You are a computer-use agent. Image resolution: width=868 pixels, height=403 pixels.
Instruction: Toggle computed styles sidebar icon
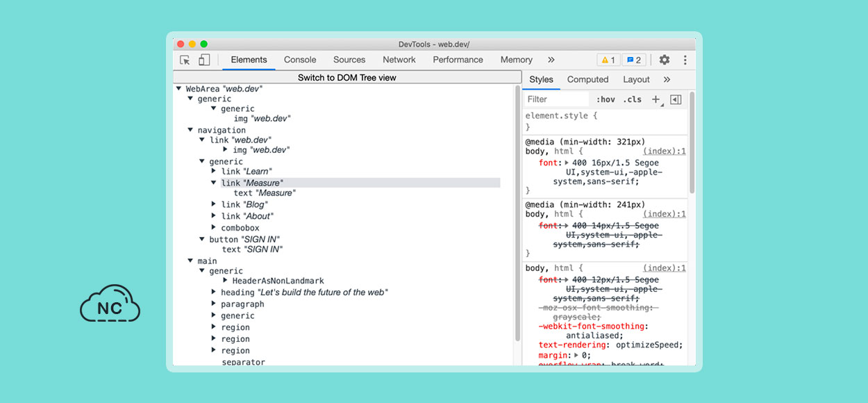point(676,99)
